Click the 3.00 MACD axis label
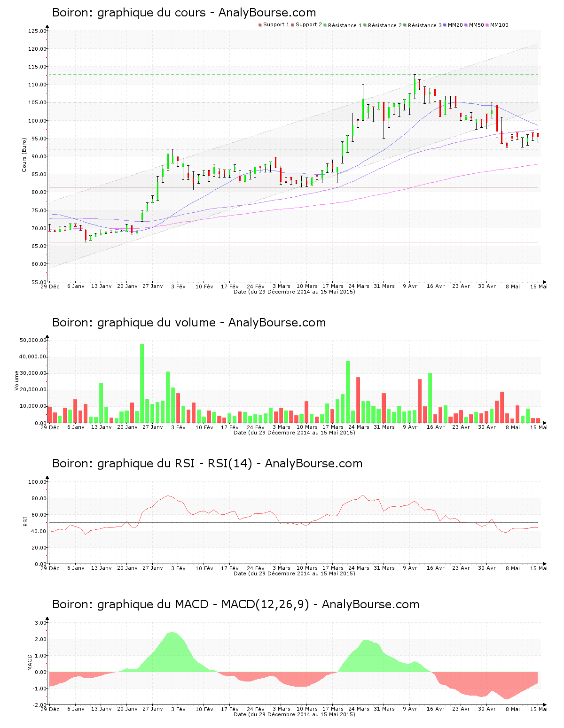 (40, 623)
